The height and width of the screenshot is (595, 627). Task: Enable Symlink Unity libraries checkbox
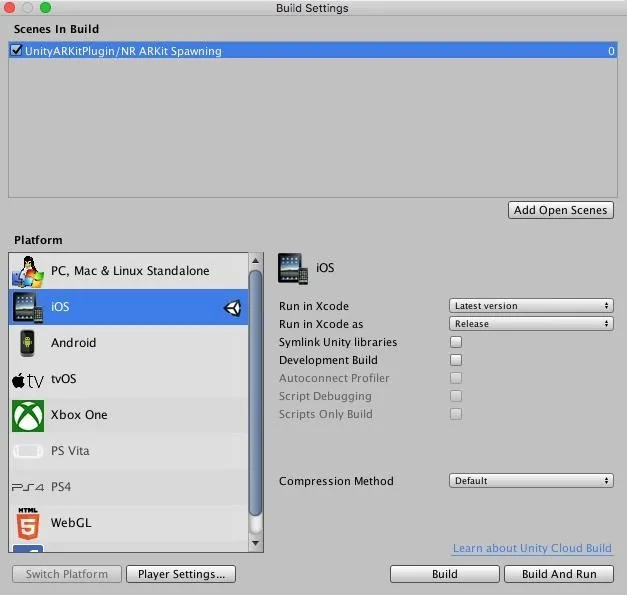coord(456,342)
